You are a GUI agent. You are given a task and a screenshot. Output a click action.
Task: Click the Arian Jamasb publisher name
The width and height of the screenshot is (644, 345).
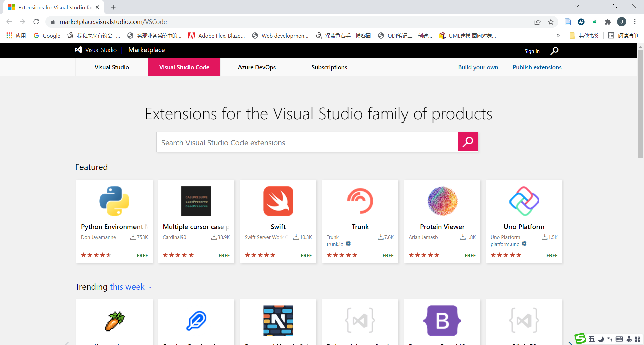click(x=423, y=237)
